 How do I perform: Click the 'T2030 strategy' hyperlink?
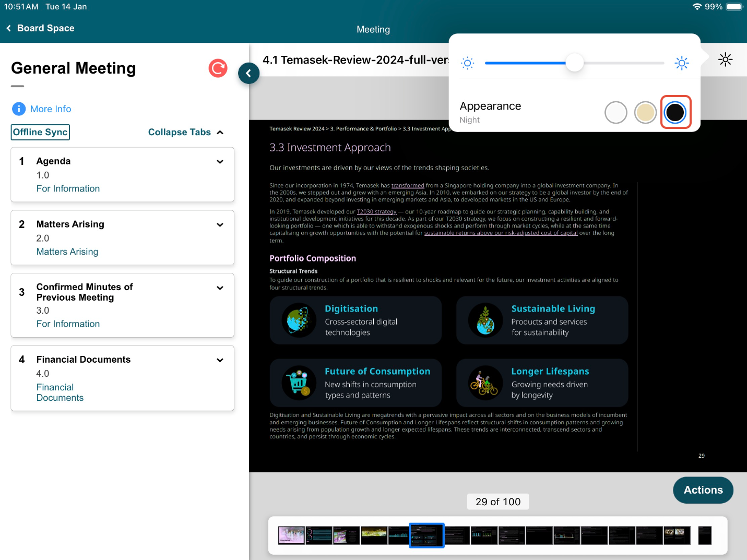(376, 212)
